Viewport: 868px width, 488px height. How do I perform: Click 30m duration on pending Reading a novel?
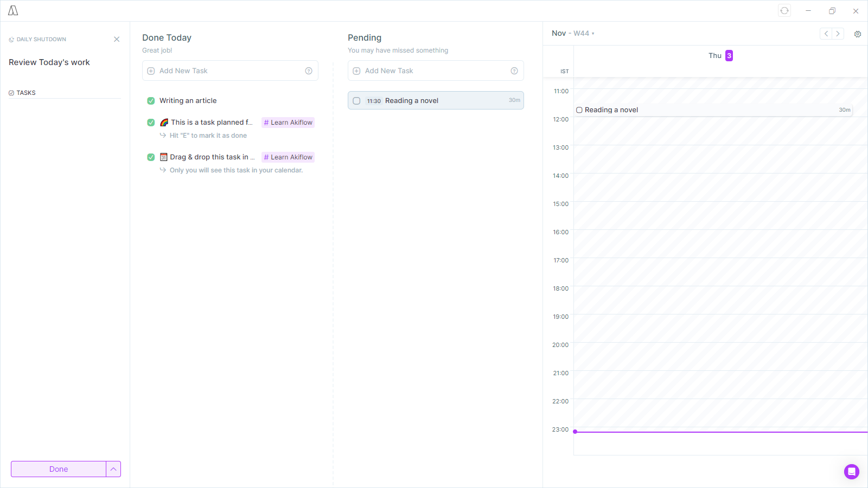(514, 100)
